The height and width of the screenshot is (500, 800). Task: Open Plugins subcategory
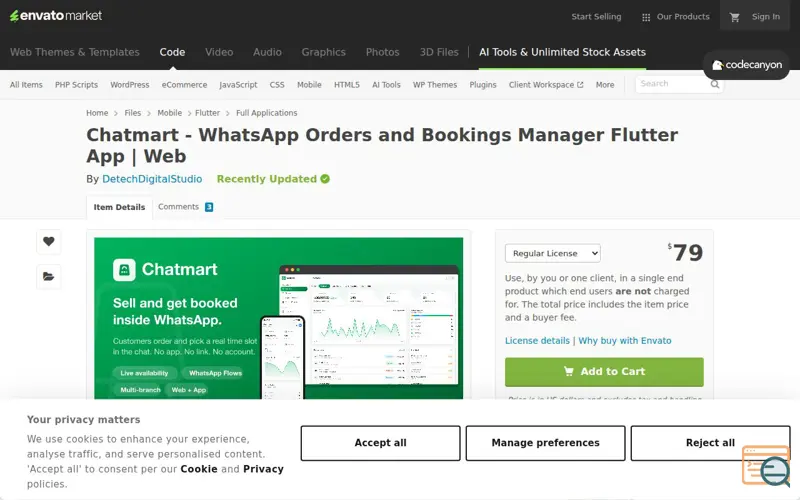(483, 85)
